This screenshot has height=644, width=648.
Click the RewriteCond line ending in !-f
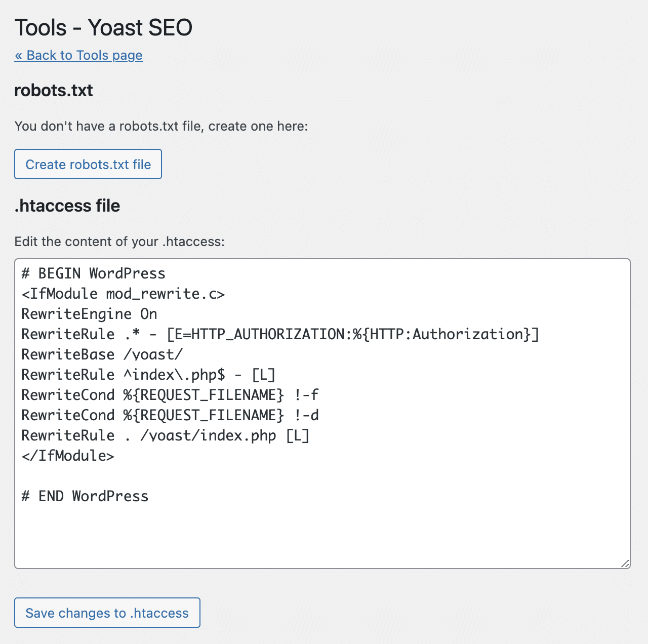coord(170,395)
